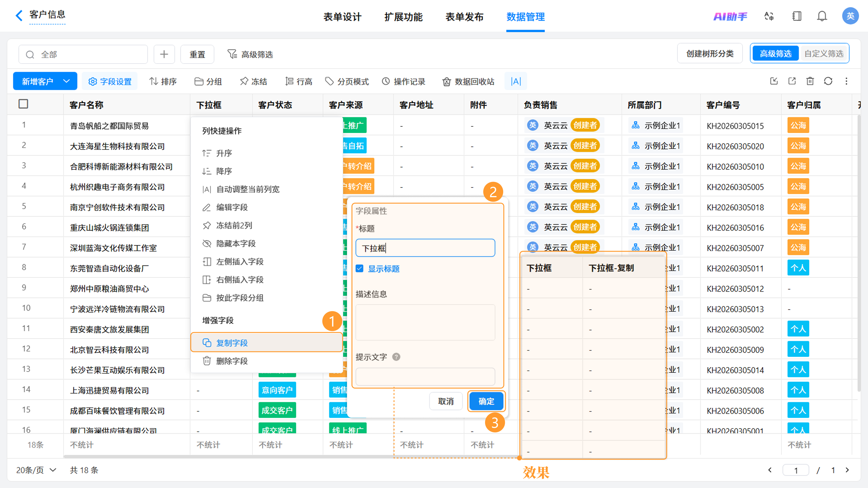Open 行高 row height options
This screenshot has height=488, width=868.
click(299, 81)
